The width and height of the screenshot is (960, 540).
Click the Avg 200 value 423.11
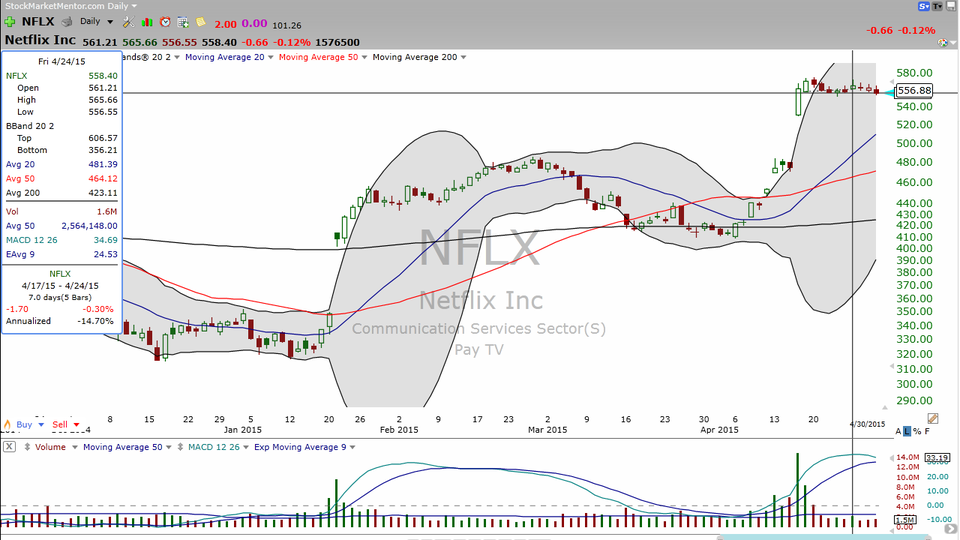[x=103, y=193]
